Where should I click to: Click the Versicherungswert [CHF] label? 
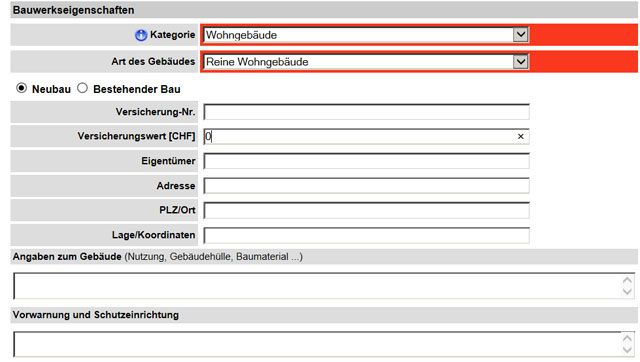tap(136, 136)
